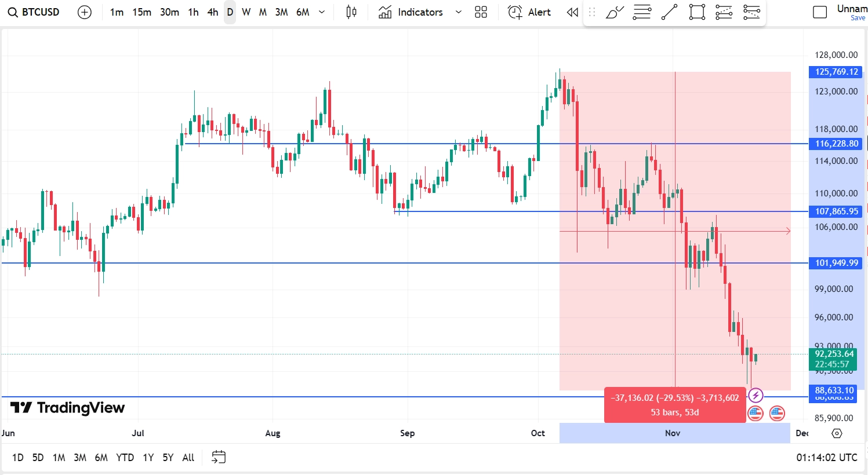Open the layout setup grid icon
The image size is (868, 475).
click(x=481, y=12)
